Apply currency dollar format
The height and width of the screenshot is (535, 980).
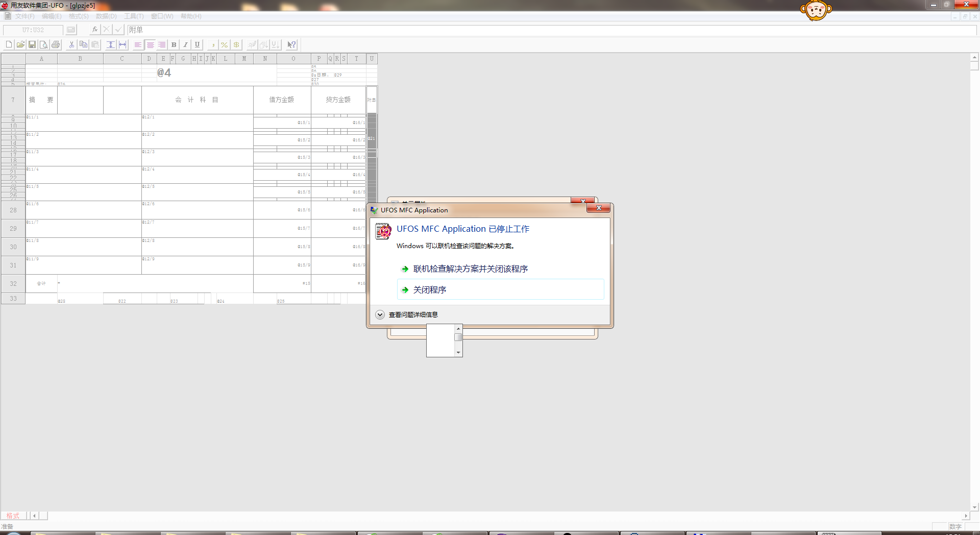coord(236,45)
